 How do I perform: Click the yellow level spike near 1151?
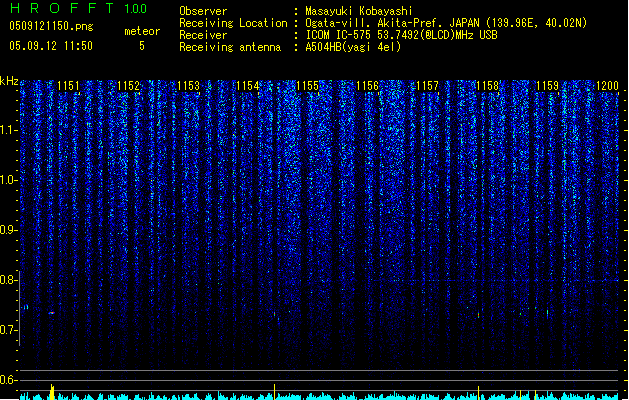pyautogui.click(x=52, y=392)
